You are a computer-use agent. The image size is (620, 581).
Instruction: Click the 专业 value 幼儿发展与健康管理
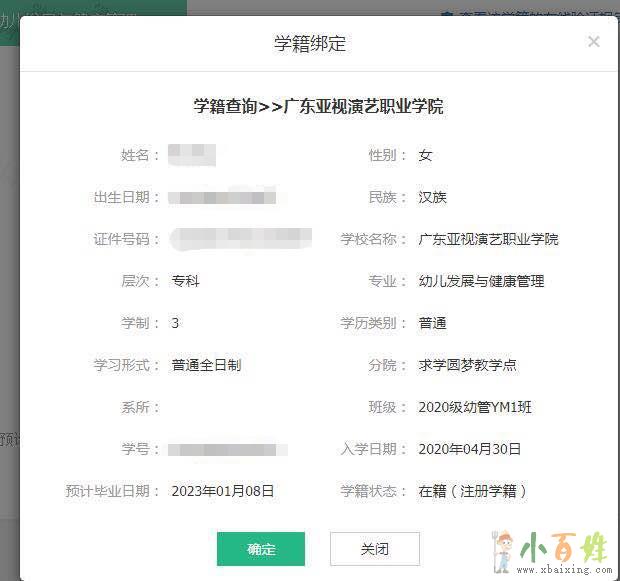pos(481,281)
